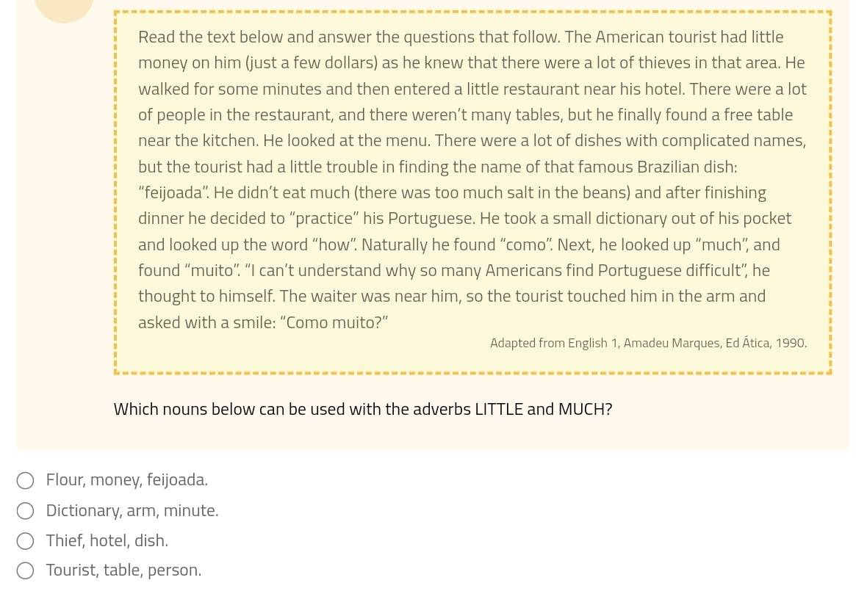Click the passage line starting 'walked for some minutes'
Image resolution: width=856 pixels, height=616 pixels.
(472, 90)
